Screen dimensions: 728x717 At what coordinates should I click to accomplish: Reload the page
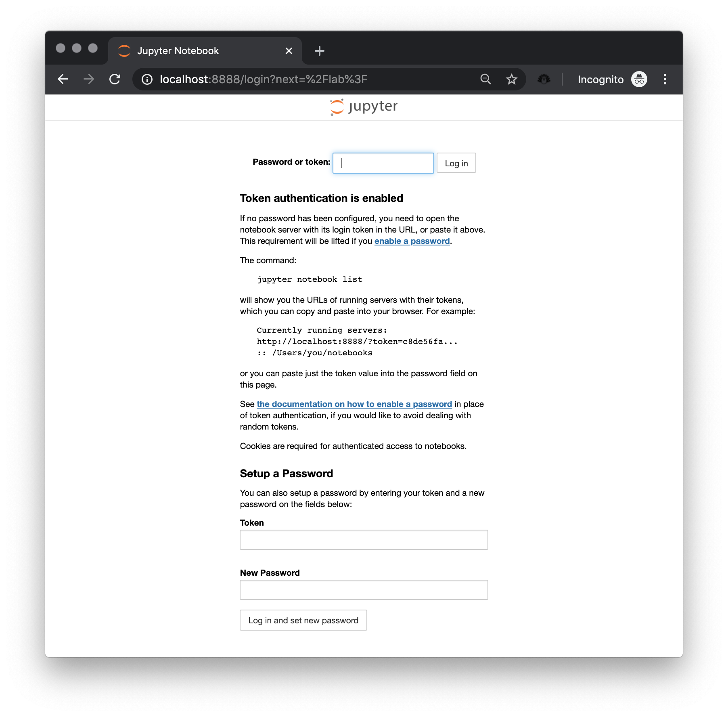click(115, 79)
